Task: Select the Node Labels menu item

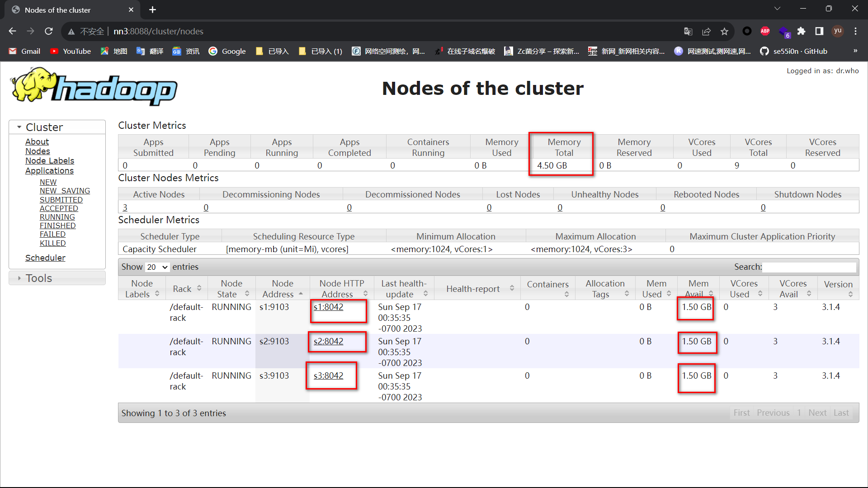Action: (50, 161)
